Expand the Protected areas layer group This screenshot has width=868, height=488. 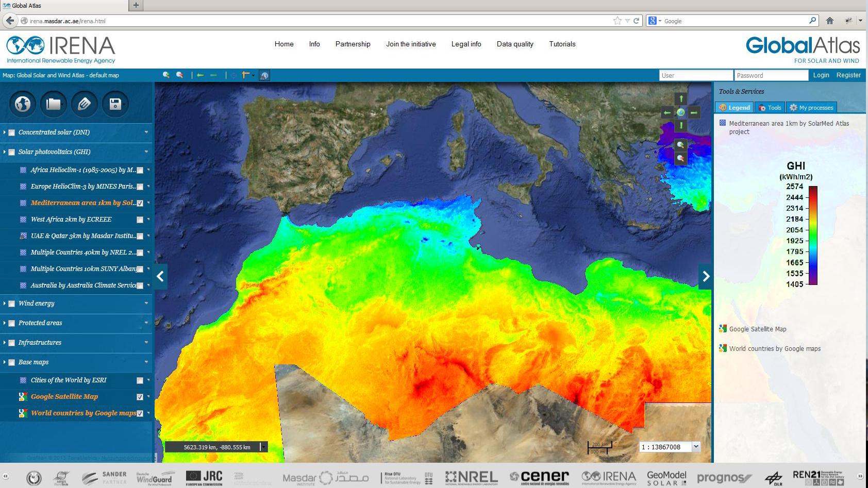(5, 323)
